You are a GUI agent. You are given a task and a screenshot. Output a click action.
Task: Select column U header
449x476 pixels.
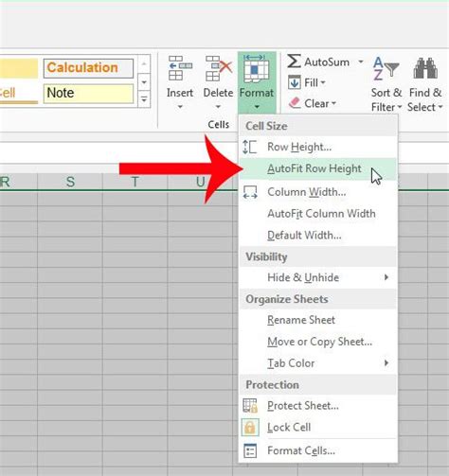tap(200, 182)
